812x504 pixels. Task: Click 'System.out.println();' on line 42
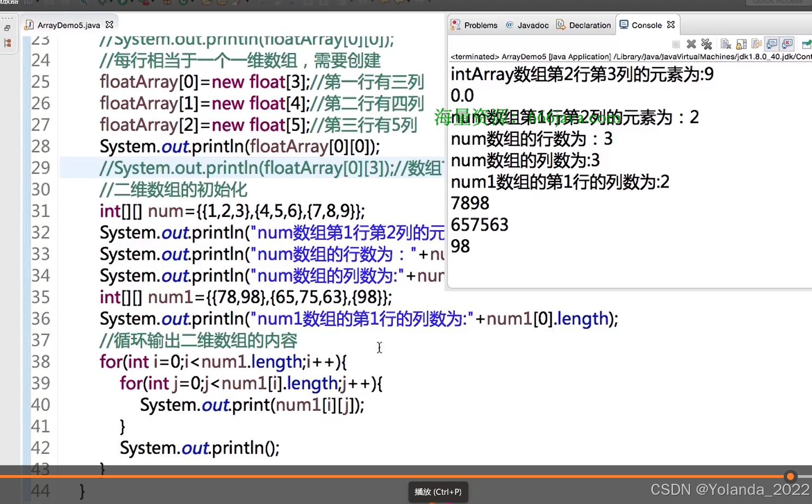click(199, 448)
